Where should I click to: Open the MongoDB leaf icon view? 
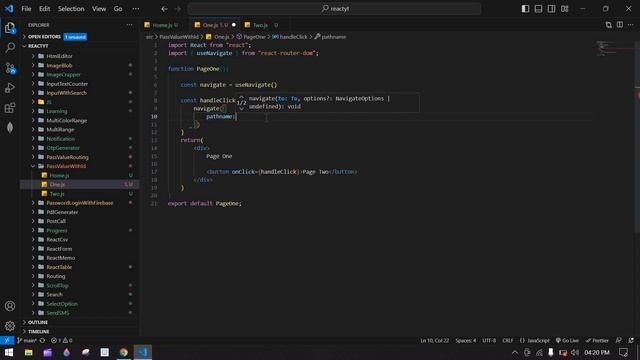[x=10, y=128]
